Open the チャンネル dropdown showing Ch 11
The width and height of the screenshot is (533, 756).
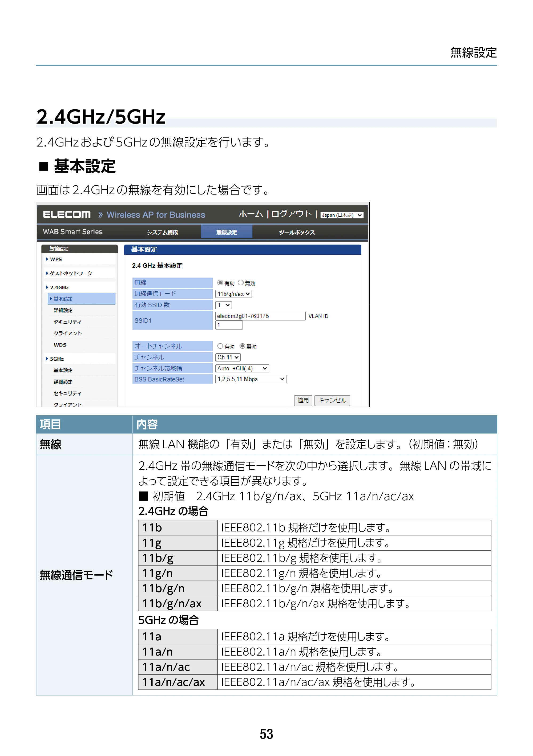[228, 357]
